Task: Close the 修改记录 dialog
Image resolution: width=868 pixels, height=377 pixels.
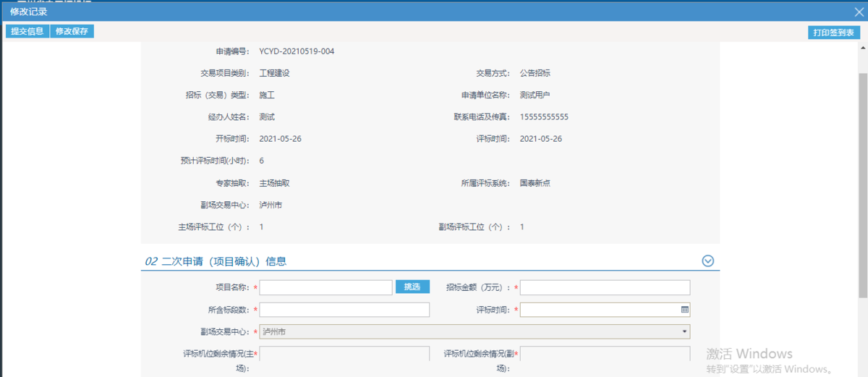Action: 859,11
